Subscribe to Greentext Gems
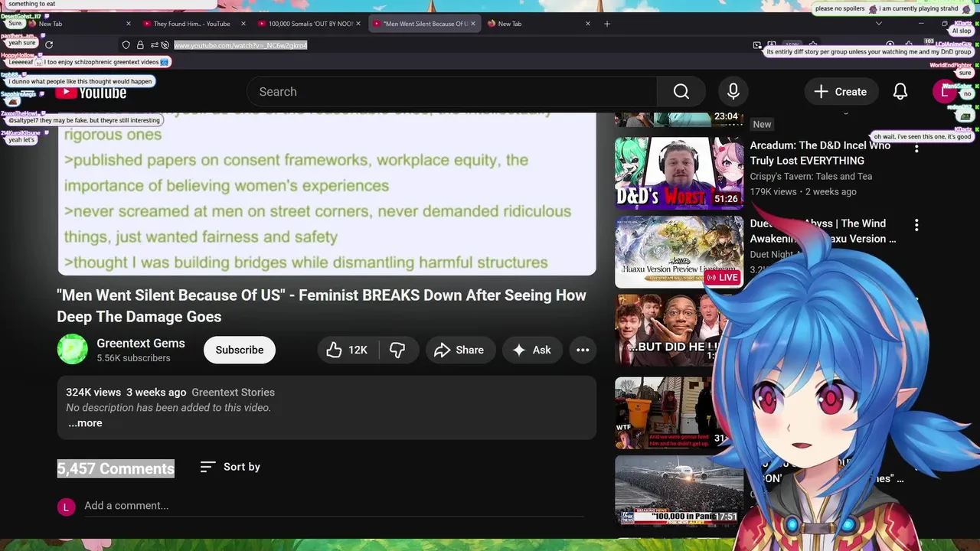The height and width of the screenshot is (551, 980). coord(240,350)
